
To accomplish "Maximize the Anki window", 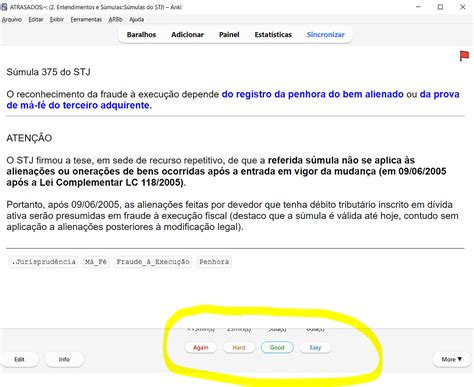I will point(440,7).
